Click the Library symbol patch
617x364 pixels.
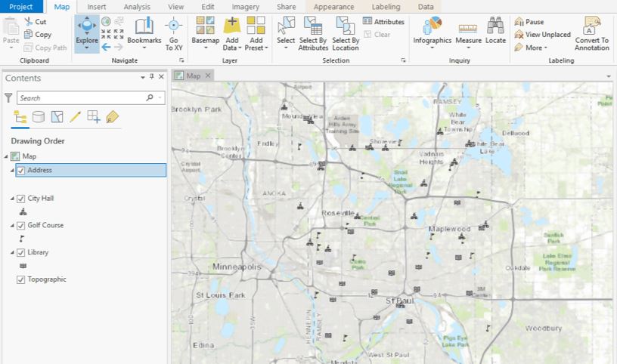(23, 266)
